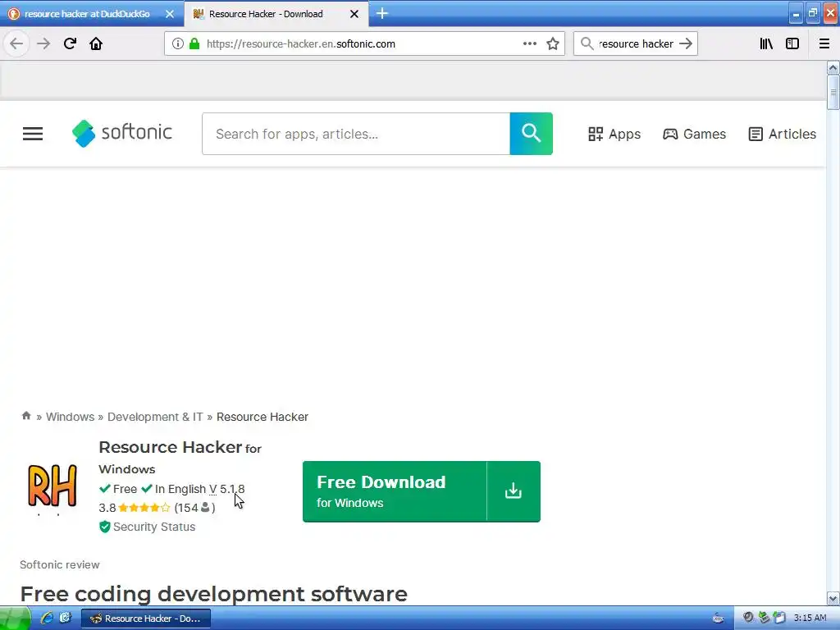
Task: Click the Softonic logo
Action: coord(122,134)
